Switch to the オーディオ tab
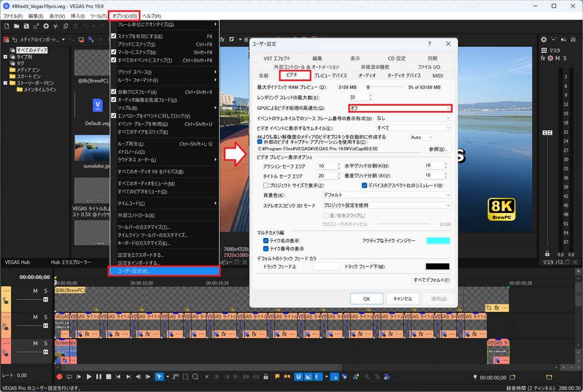The image size is (583, 392). (x=366, y=76)
